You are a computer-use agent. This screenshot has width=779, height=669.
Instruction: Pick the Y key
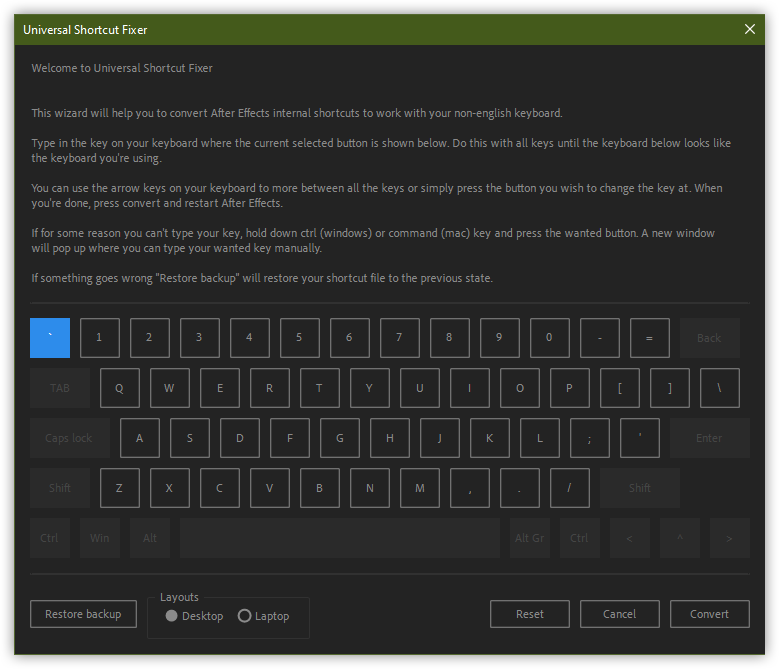coord(370,388)
